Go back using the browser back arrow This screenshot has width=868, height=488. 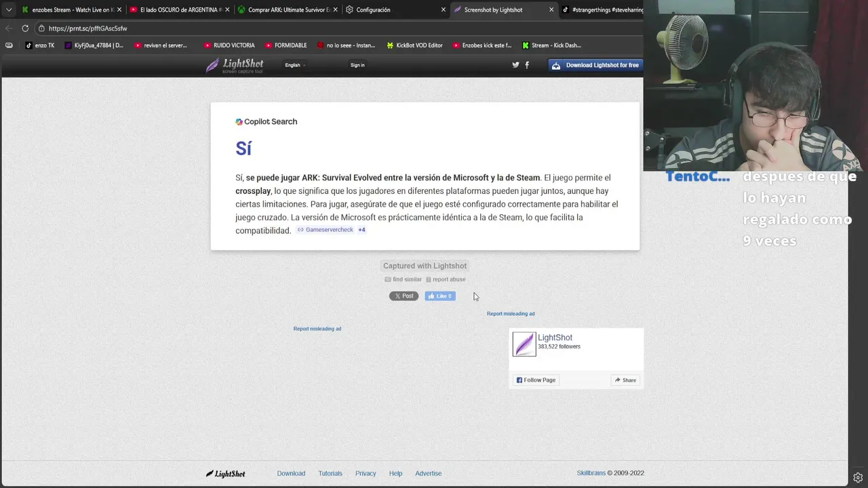[9, 28]
